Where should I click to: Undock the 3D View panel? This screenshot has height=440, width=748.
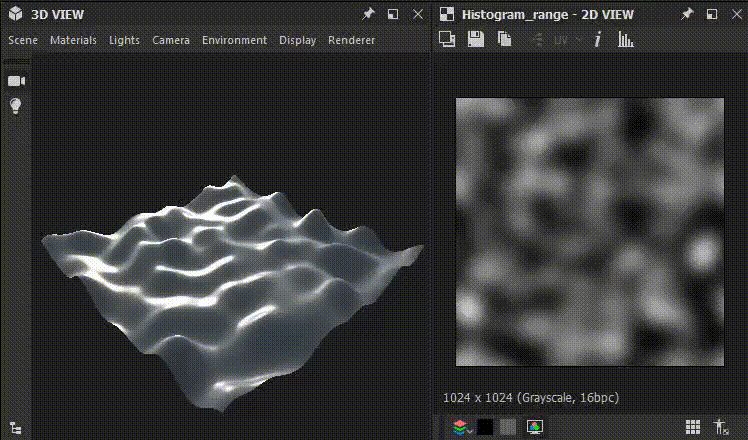point(393,14)
